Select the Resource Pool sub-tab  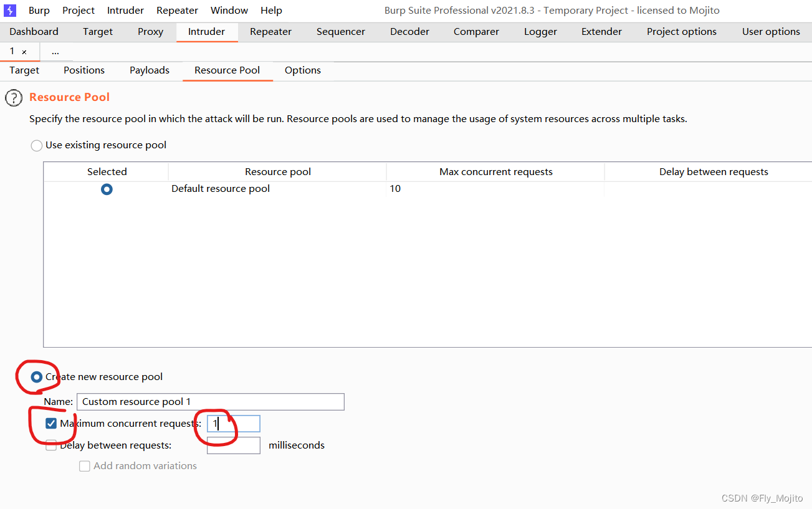(227, 70)
